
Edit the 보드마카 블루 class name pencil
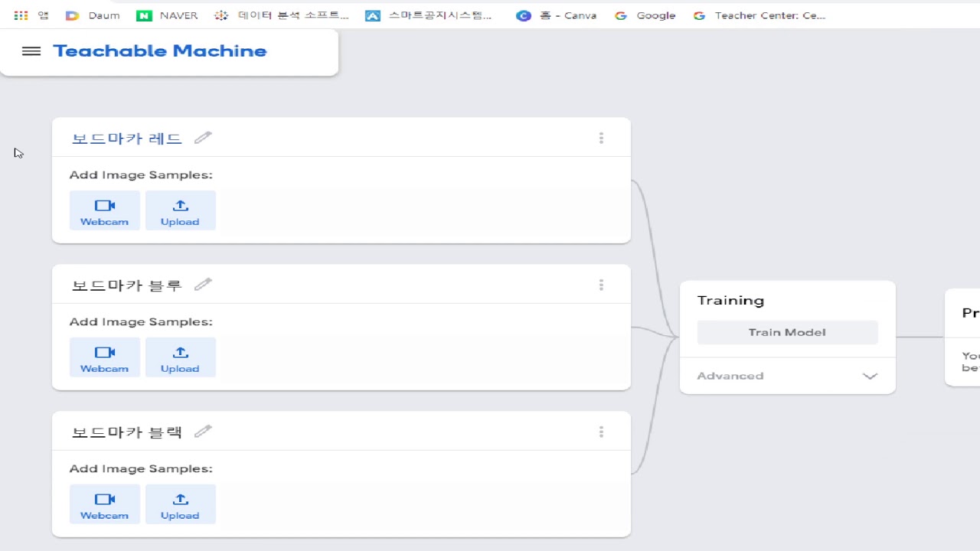pyautogui.click(x=203, y=285)
